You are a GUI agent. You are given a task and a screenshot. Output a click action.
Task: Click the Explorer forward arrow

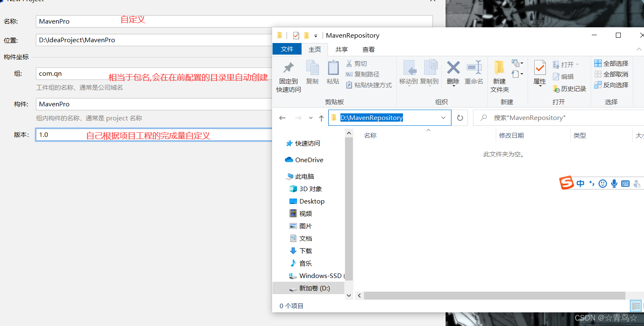[298, 118]
